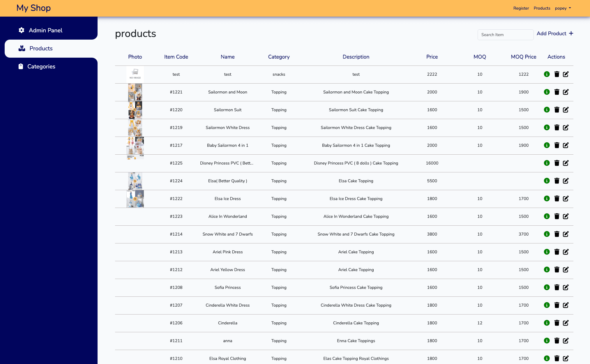
Task: Click the Admin Panel gear icon
Action: pyautogui.click(x=21, y=30)
